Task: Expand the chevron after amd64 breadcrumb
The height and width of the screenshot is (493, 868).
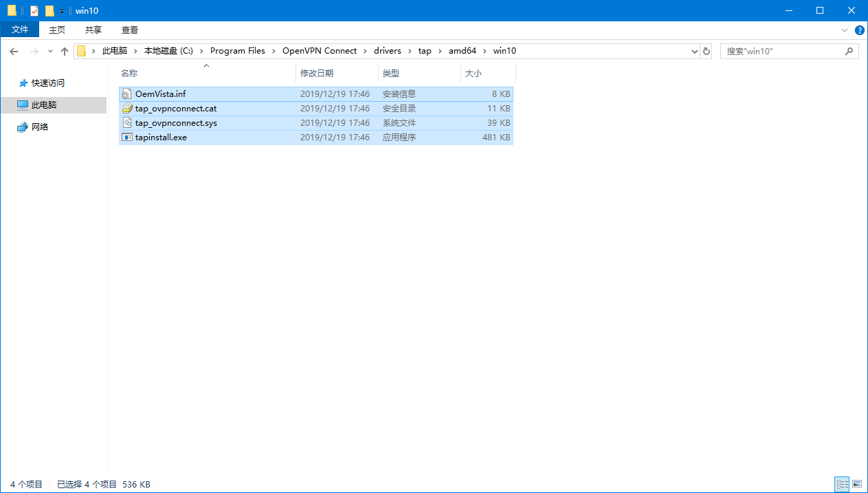Action: click(x=485, y=51)
